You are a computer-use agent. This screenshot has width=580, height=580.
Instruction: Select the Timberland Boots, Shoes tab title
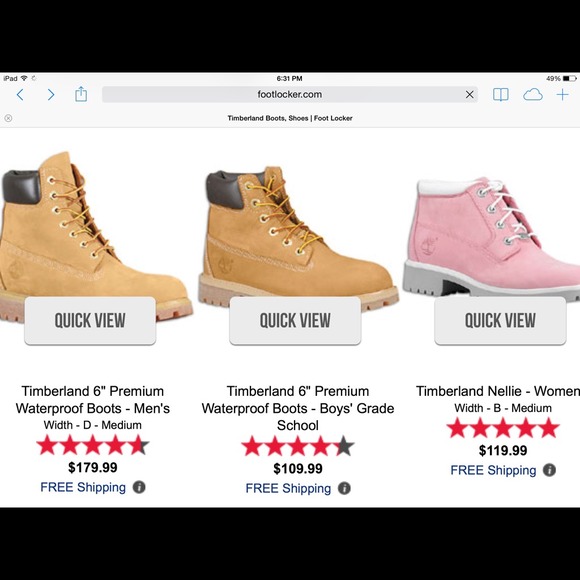[x=290, y=118]
